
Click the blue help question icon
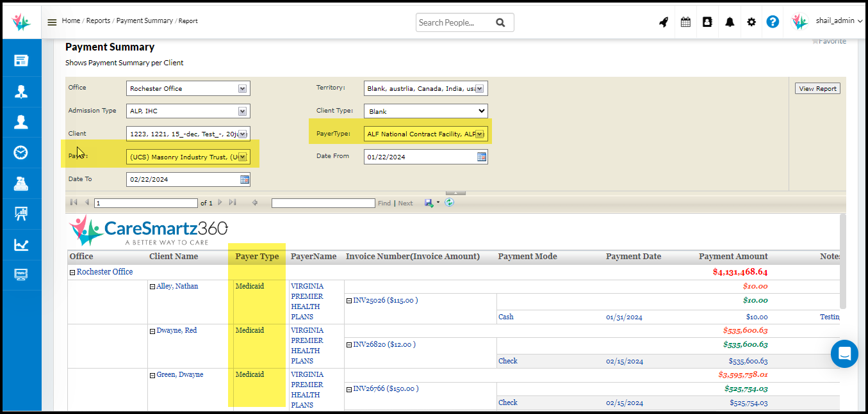click(x=773, y=22)
